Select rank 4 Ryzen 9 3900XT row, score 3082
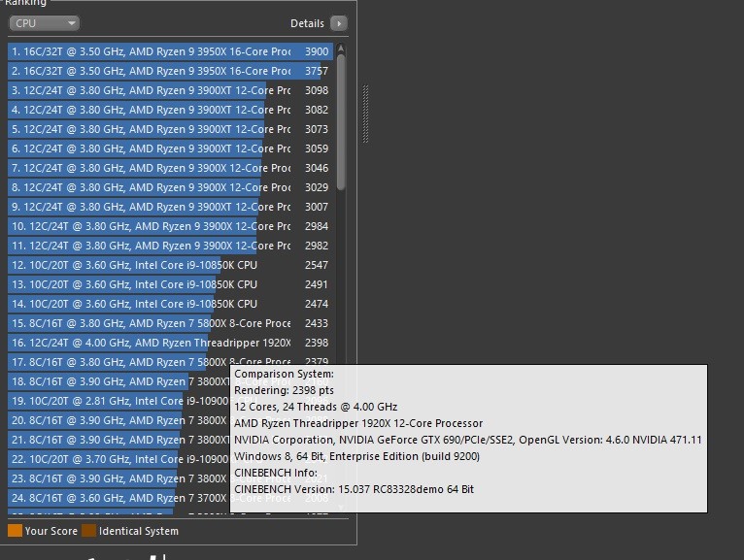Viewport: 744px width, 560px height. tap(170, 110)
